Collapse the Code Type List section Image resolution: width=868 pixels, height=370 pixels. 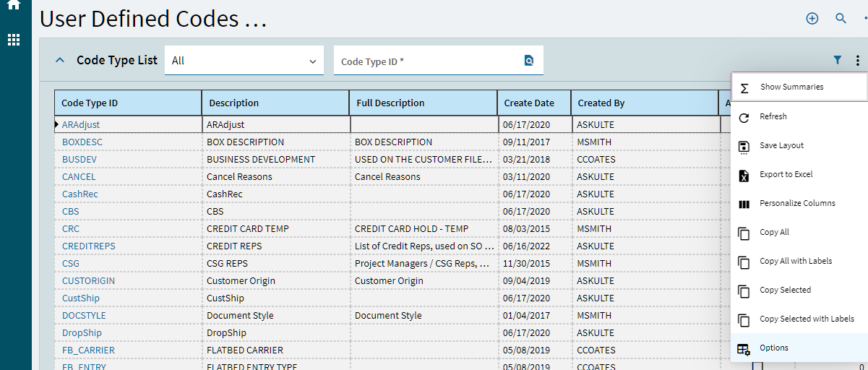pyautogui.click(x=60, y=61)
